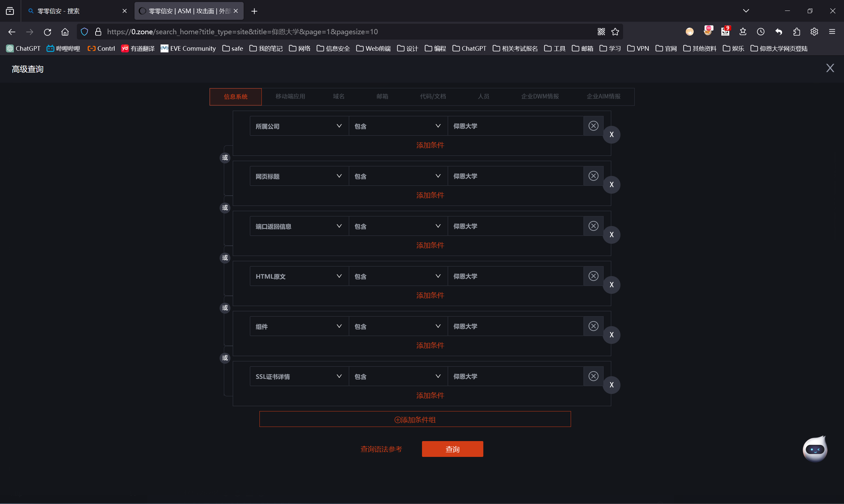Open the 查询语法参考 link

click(381, 449)
